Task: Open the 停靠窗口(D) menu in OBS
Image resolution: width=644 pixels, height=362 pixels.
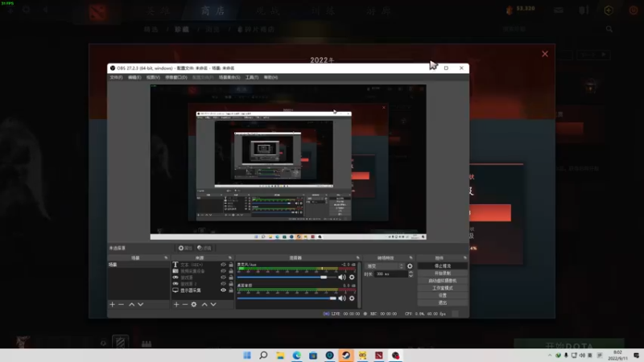Action: click(176, 77)
